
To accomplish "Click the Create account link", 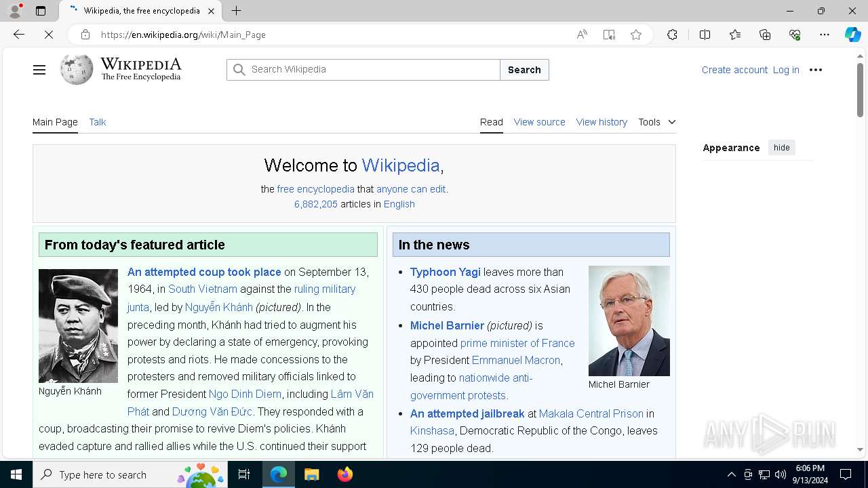I will tap(734, 70).
